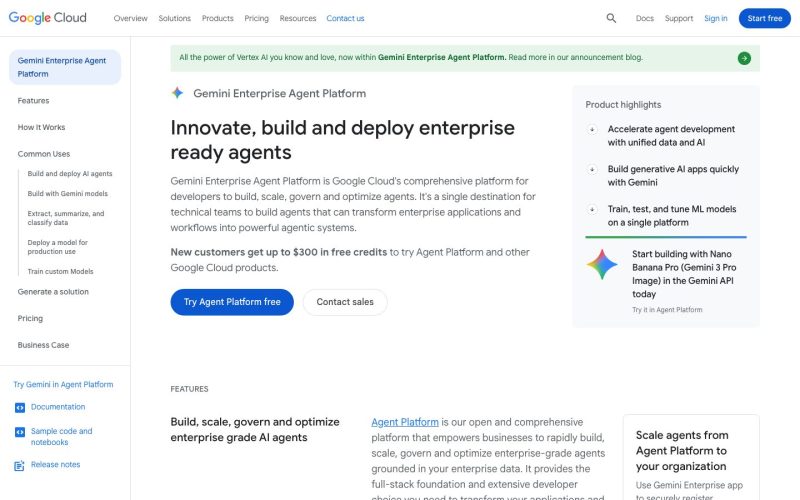Click the Release notes icon
The image size is (800, 500).
19,465
